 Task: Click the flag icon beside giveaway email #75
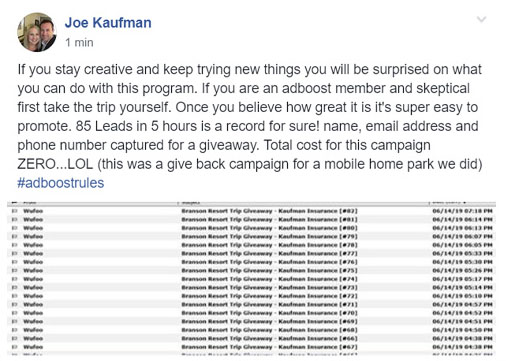pos(14,270)
